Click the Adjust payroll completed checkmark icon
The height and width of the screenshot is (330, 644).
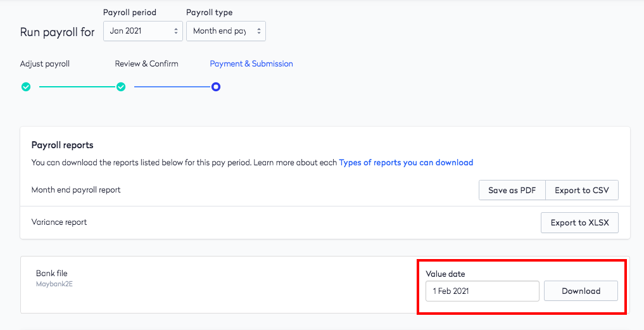click(26, 87)
